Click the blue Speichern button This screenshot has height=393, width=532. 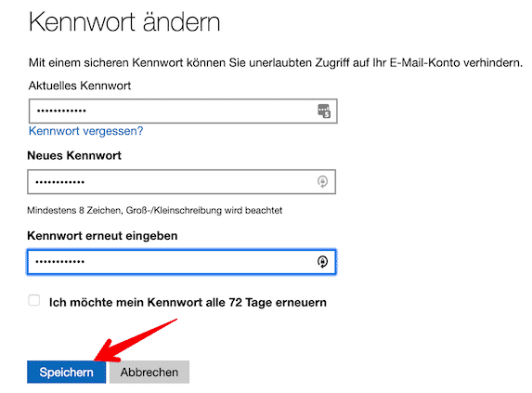[x=67, y=372]
